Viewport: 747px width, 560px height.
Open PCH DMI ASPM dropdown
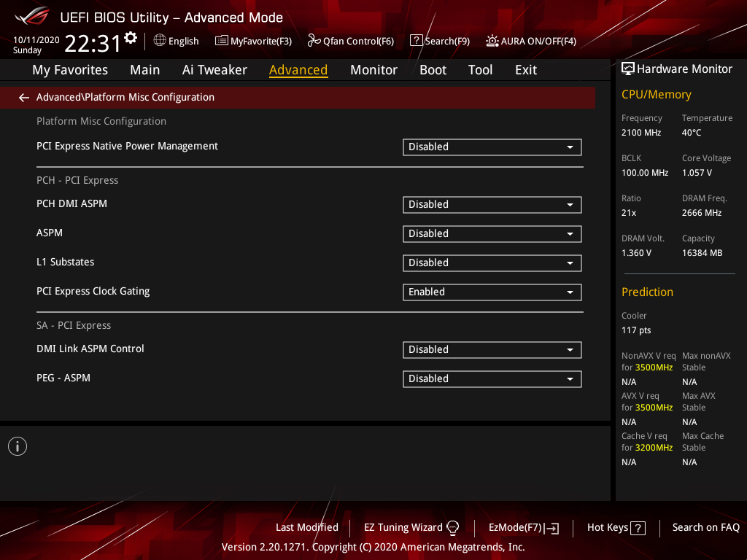click(x=492, y=205)
